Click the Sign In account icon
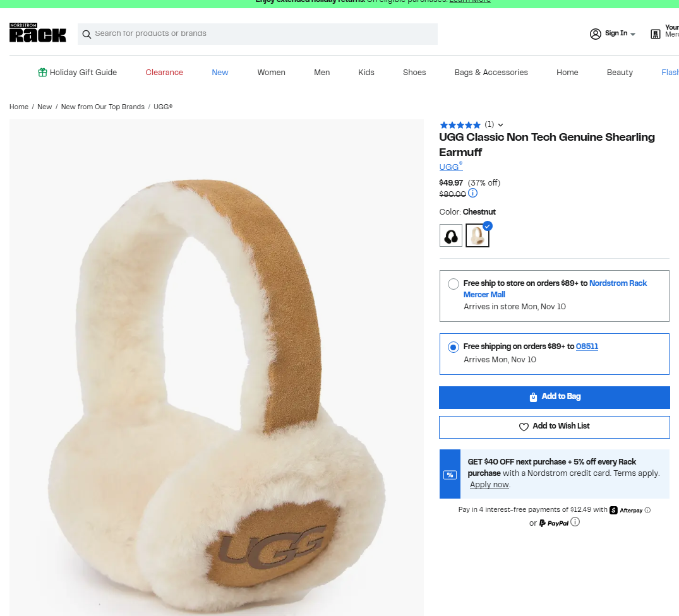Image resolution: width=679 pixels, height=616 pixels. coord(595,33)
